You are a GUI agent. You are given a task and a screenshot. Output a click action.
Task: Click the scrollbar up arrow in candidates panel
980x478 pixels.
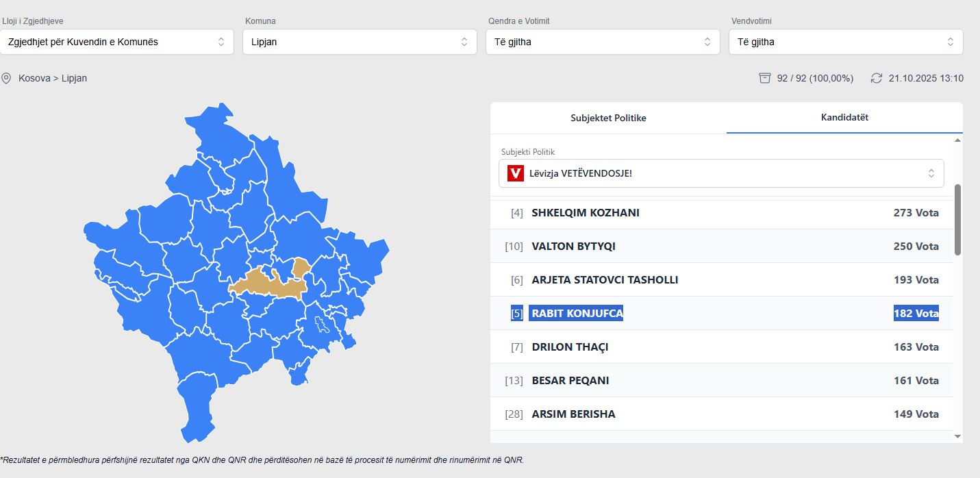[957, 140]
